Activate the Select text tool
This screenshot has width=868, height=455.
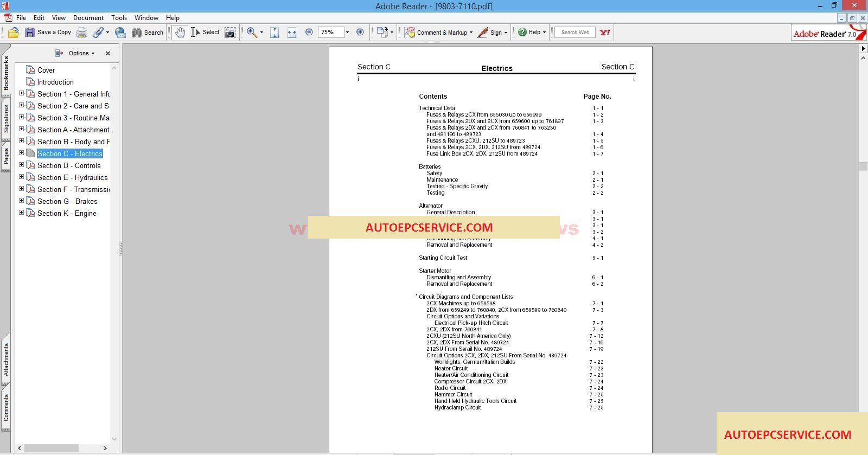(x=205, y=33)
